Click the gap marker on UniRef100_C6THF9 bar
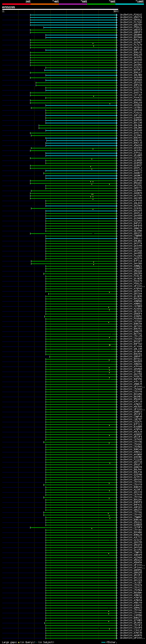The width and height of the screenshot is (146, 644). (x=92, y=528)
